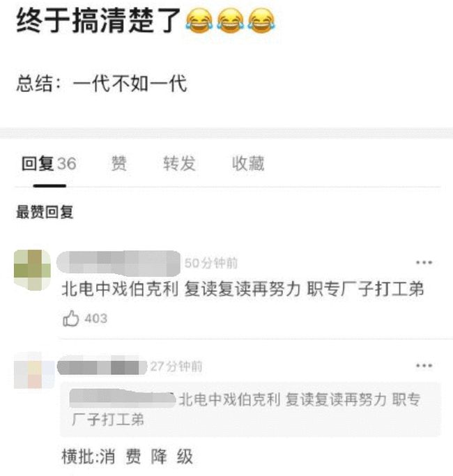Open the blurred username beside 27分钟前

pos(102,367)
